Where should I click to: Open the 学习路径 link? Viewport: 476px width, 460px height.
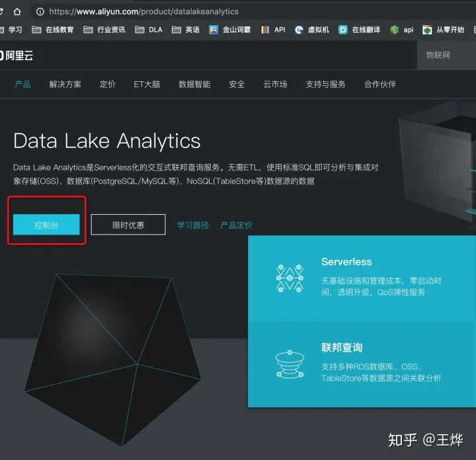[x=193, y=225]
